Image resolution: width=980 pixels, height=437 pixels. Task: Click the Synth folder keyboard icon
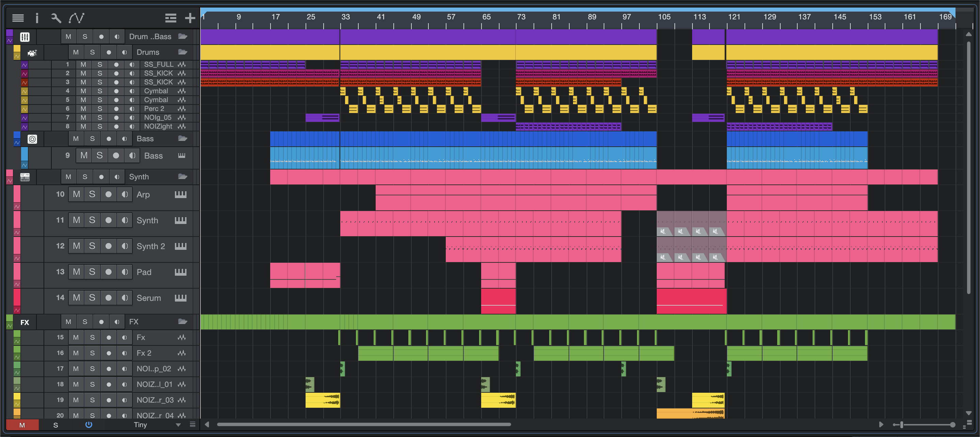25,177
